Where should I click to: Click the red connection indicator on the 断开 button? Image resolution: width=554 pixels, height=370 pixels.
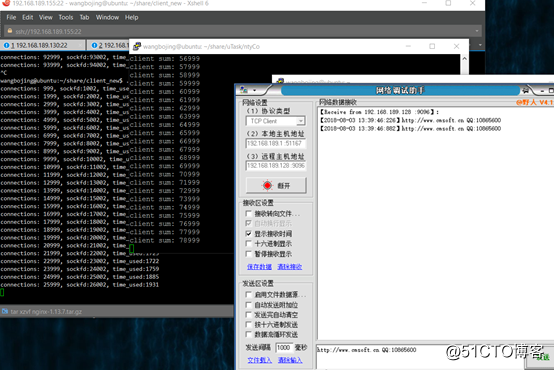[x=267, y=185]
